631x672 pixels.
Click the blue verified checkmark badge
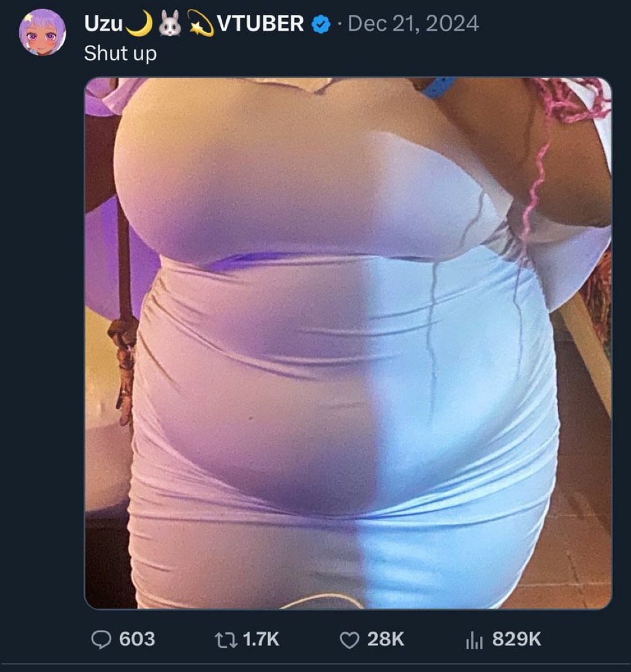coord(321,24)
